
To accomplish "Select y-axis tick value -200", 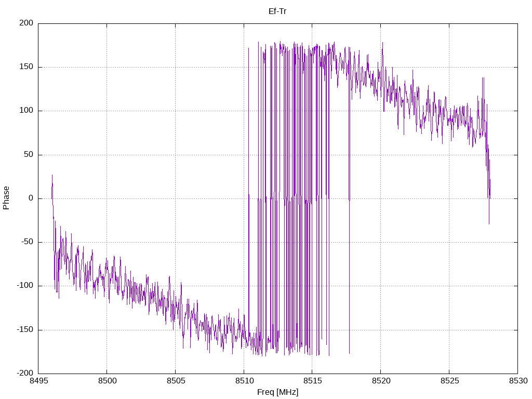I will (x=25, y=373).
